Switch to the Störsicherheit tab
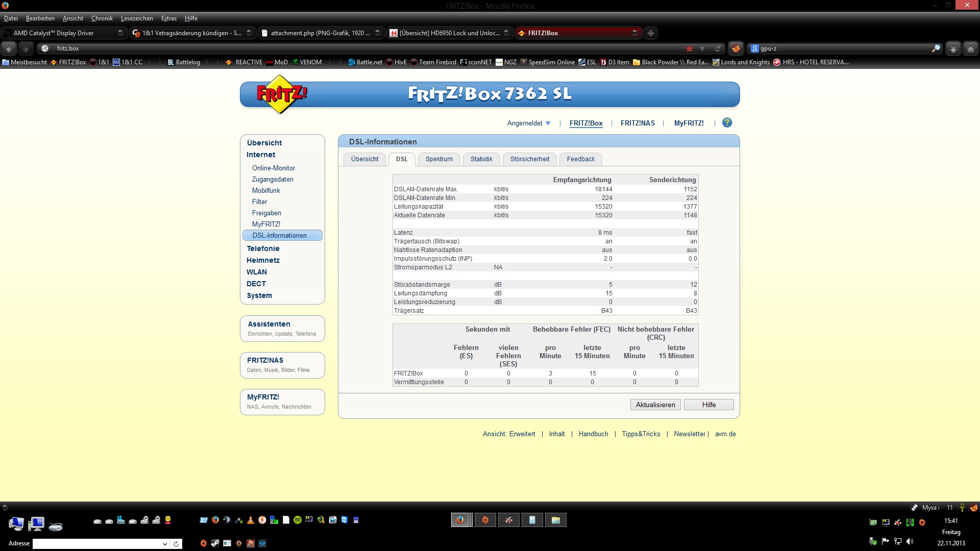The width and height of the screenshot is (980, 551). (530, 159)
